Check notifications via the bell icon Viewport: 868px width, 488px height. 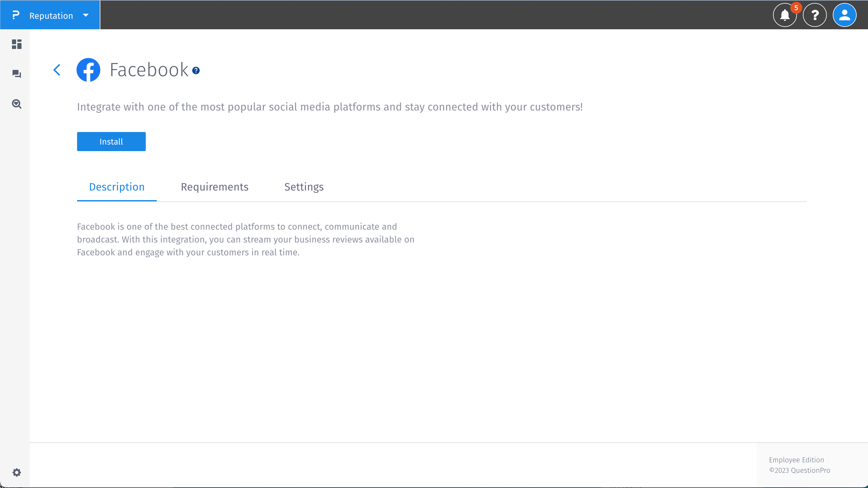tap(785, 16)
